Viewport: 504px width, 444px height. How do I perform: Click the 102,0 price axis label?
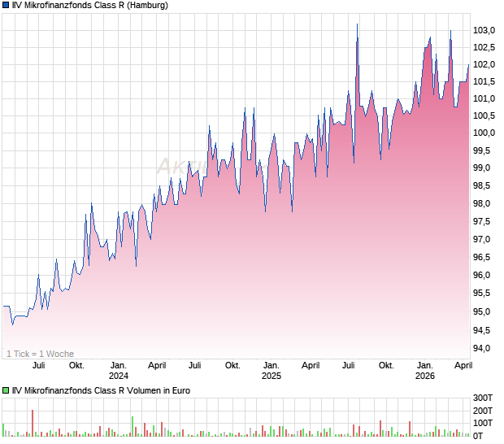pos(484,64)
